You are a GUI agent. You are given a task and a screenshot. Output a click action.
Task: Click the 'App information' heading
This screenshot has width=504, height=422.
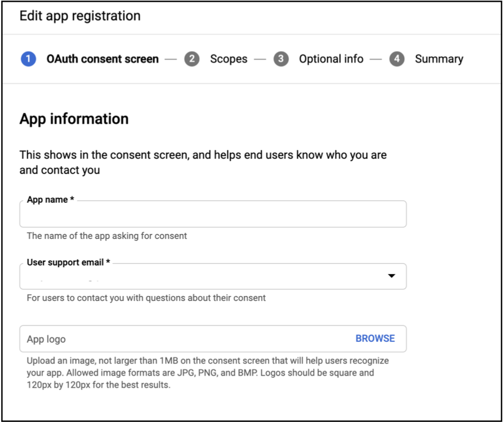[74, 119]
